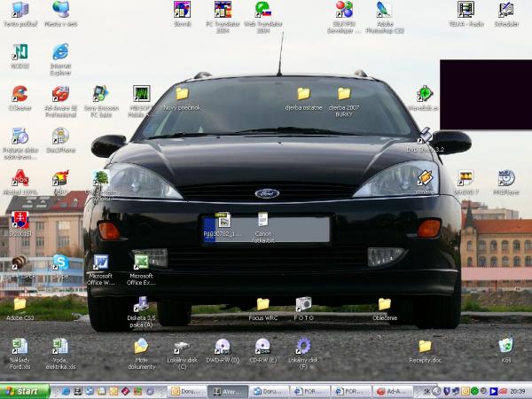Image resolution: width=532 pixels, height=399 pixels.
Task: Switch to the Ad-A... taskbar window
Action: point(393,390)
